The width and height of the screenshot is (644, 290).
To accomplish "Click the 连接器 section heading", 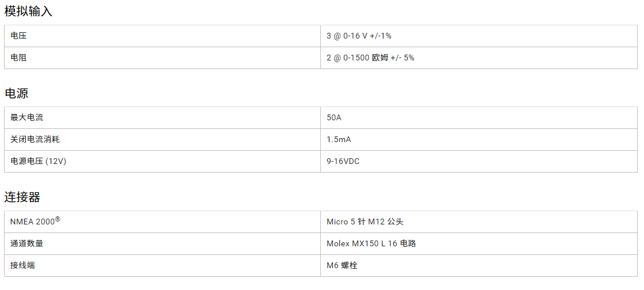I will pyautogui.click(x=22, y=197).
